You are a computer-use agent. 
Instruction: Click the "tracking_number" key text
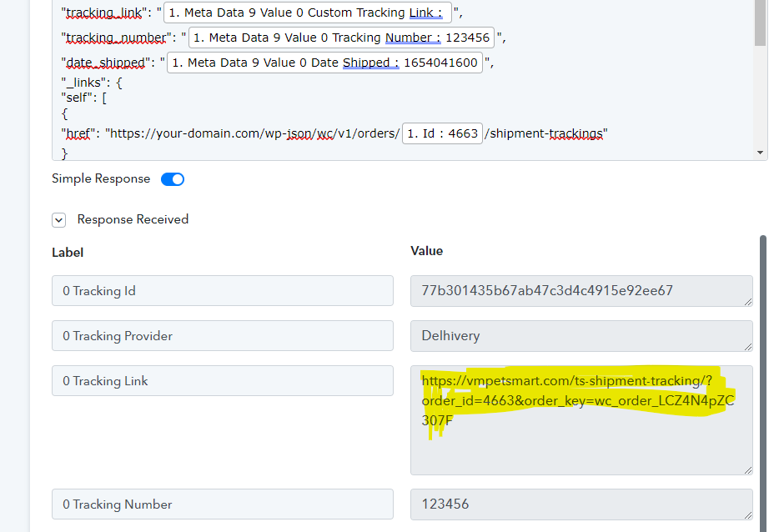pyautogui.click(x=117, y=38)
